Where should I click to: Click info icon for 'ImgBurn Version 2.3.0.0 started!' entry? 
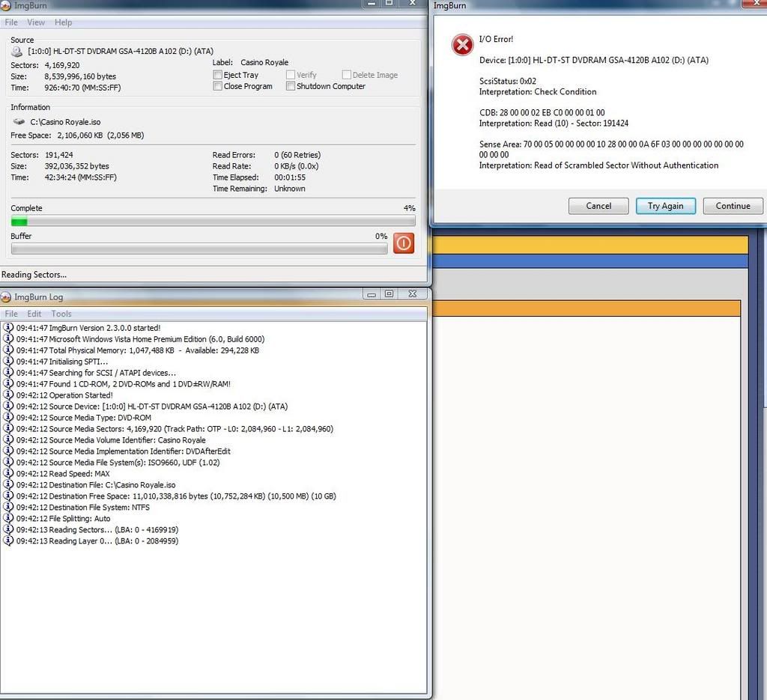point(8,327)
